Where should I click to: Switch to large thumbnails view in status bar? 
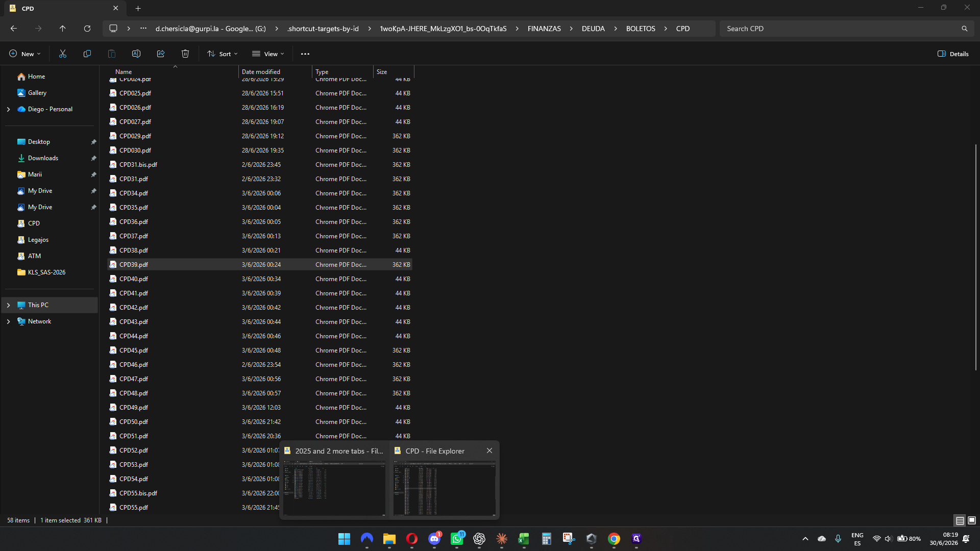click(x=972, y=520)
